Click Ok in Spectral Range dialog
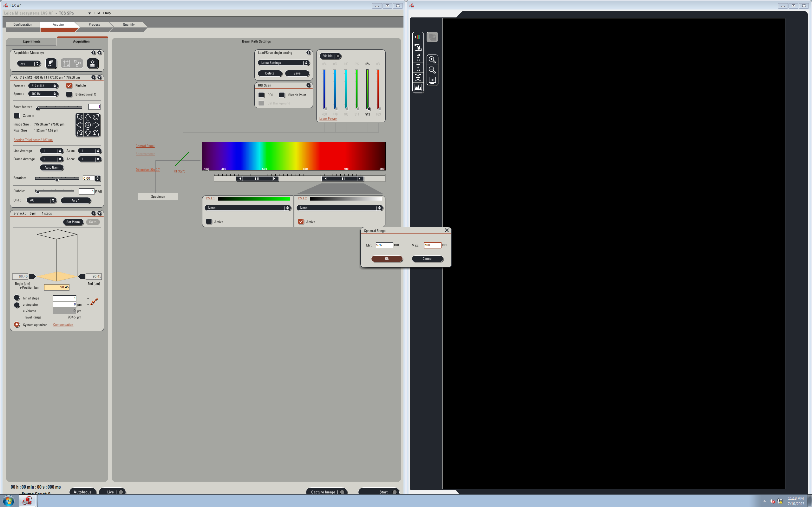Image resolution: width=812 pixels, height=507 pixels. 387,259
